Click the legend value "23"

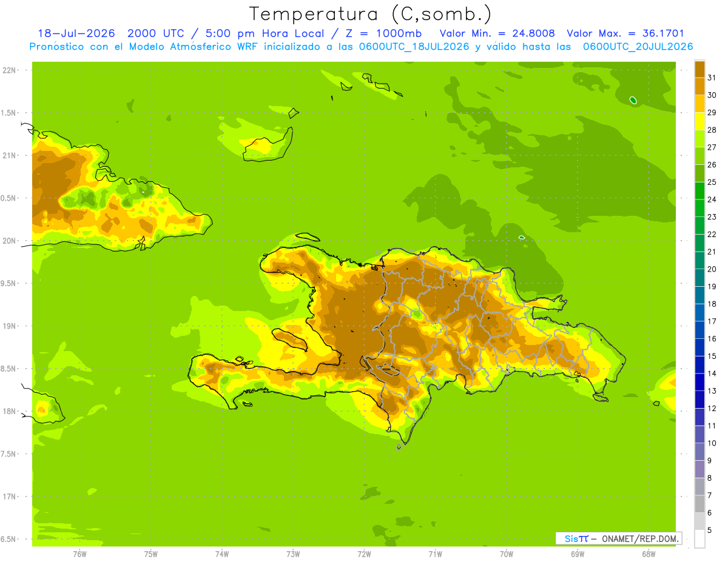click(x=712, y=216)
